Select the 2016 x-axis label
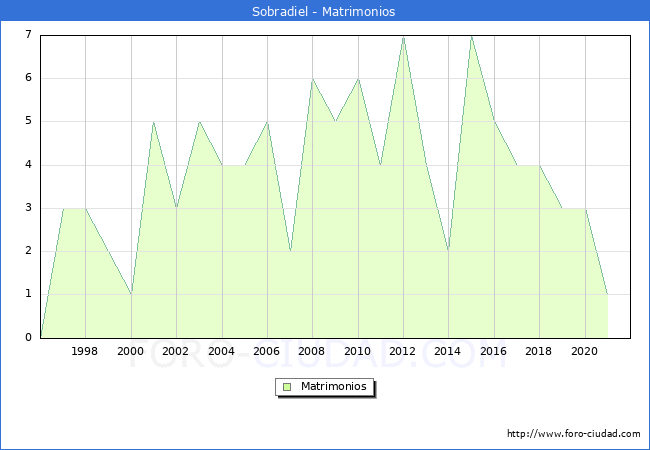This screenshot has width=650, height=450. (493, 351)
